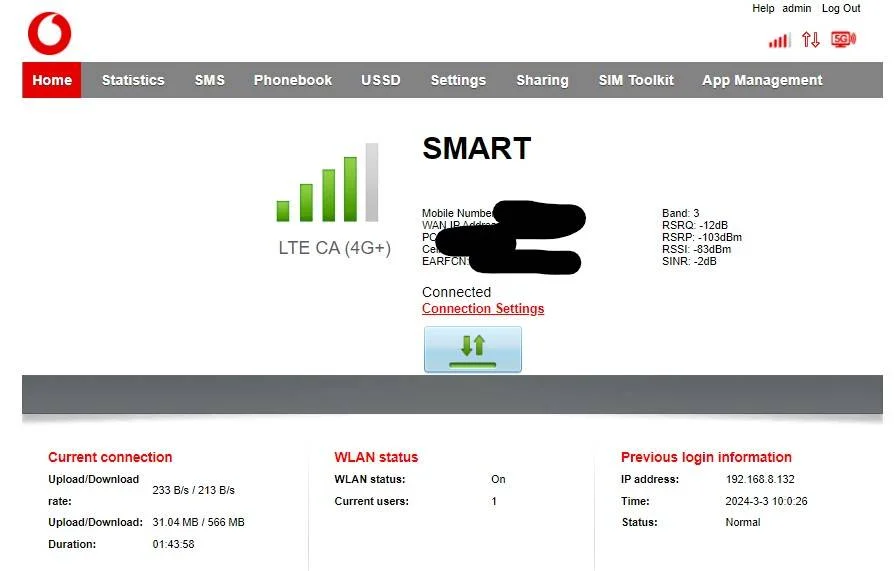Open the Connection Settings link
The height and width of the screenshot is (571, 894).
tap(483, 309)
